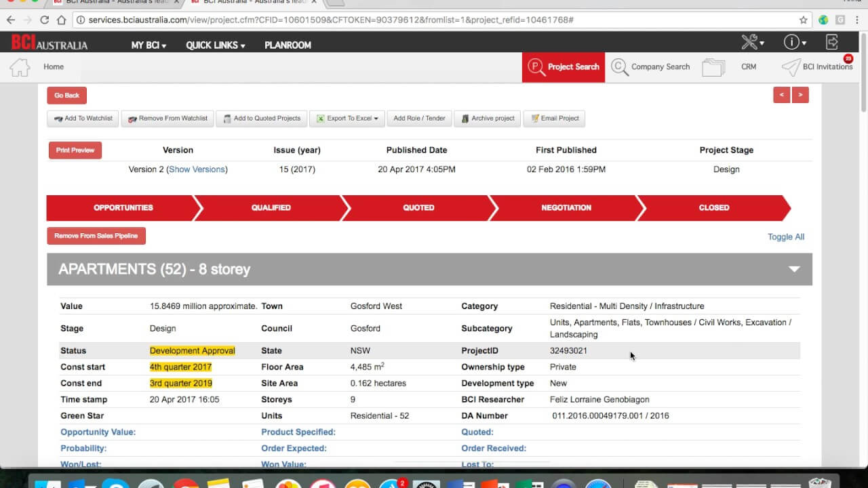Open the PLANROOM menu item
This screenshot has width=868, height=488.
point(288,45)
